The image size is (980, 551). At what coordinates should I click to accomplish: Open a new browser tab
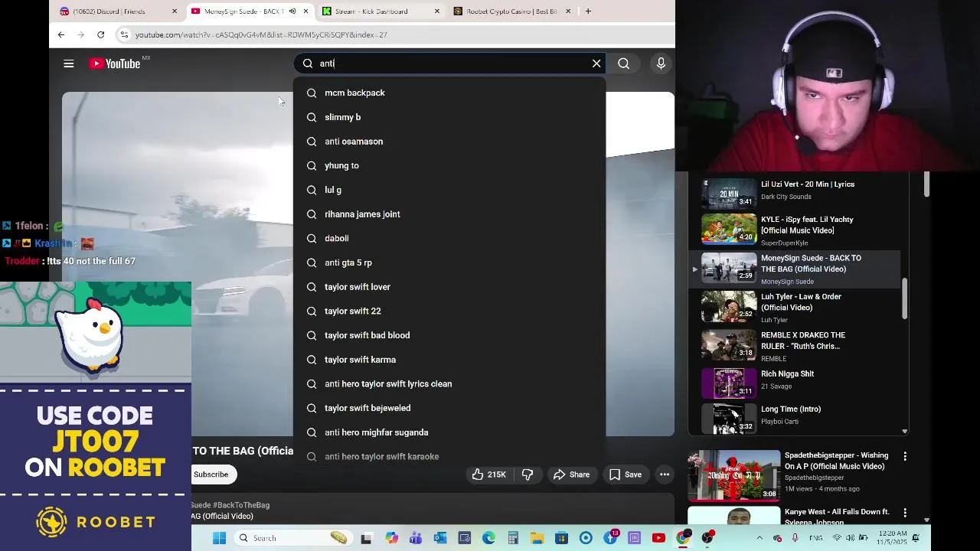(x=588, y=11)
